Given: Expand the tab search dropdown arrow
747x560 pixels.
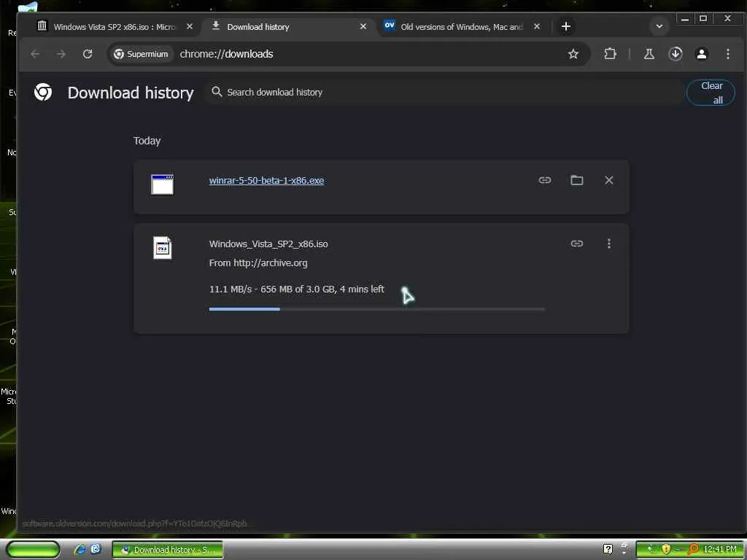Looking at the screenshot, I should click(x=659, y=27).
